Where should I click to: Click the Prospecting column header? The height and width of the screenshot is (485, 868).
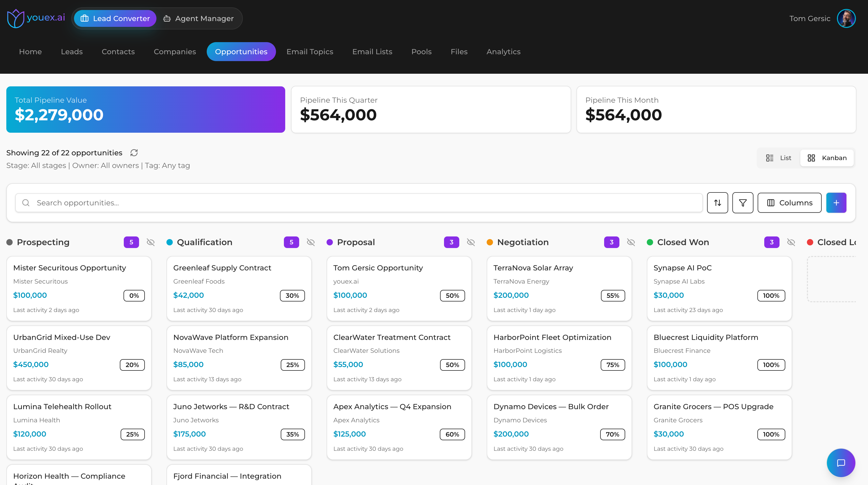tap(43, 242)
